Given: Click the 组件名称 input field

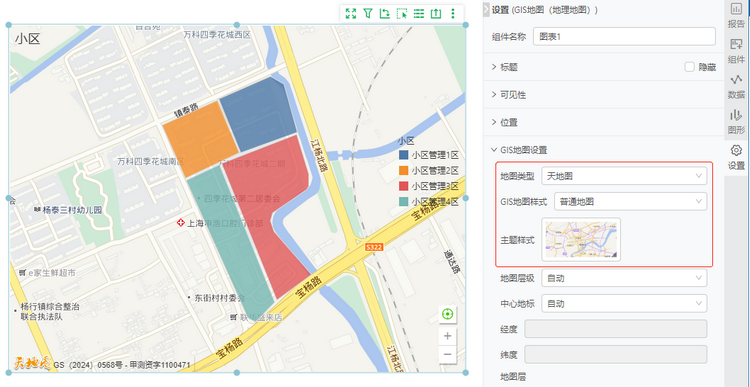Looking at the screenshot, I should [x=624, y=36].
